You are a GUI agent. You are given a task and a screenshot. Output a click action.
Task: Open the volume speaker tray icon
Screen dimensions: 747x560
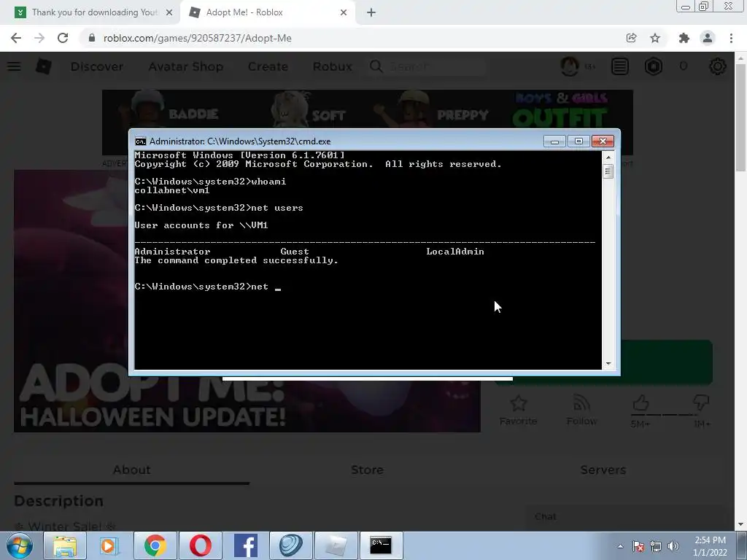[673, 546]
